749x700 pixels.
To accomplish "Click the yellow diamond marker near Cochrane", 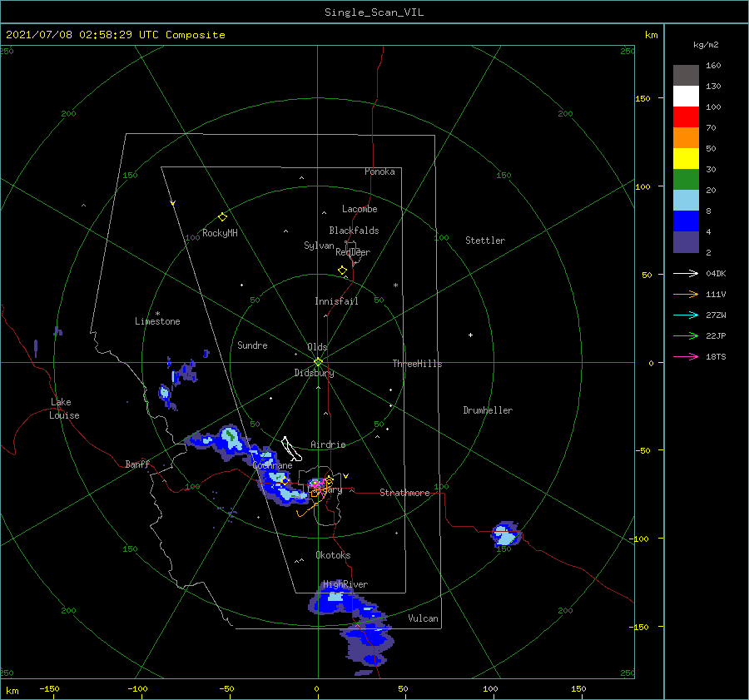I will (x=285, y=481).
